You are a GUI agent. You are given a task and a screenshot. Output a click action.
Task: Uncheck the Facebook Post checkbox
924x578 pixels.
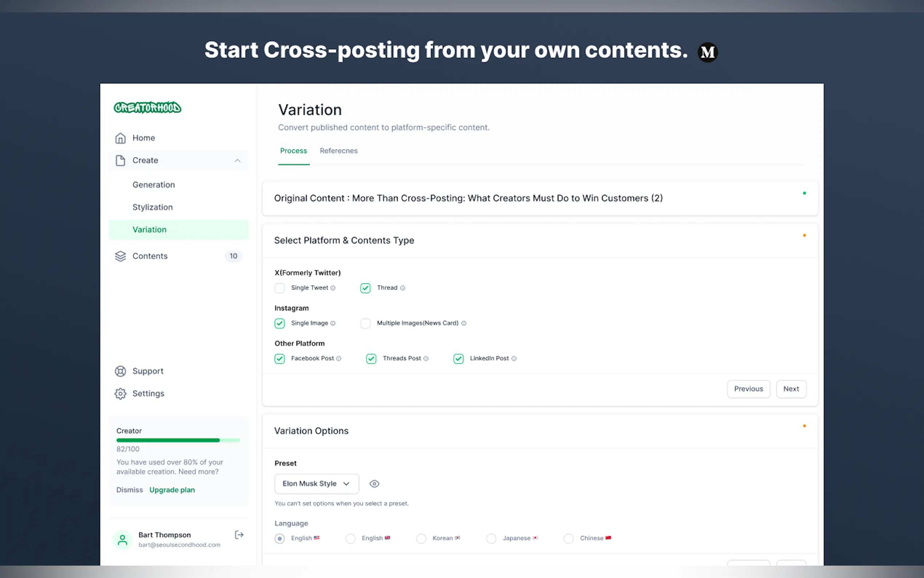280,359
